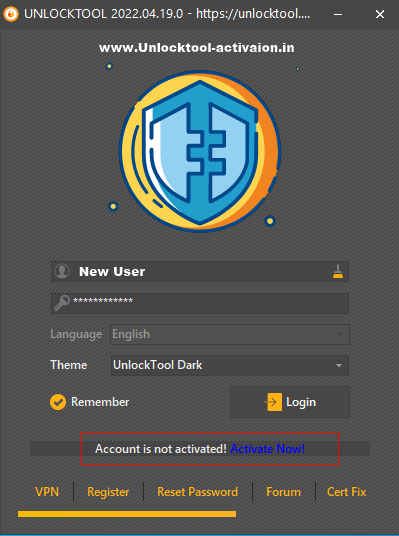
Task: Open the Forum link
Action: [x=283, y=492]
